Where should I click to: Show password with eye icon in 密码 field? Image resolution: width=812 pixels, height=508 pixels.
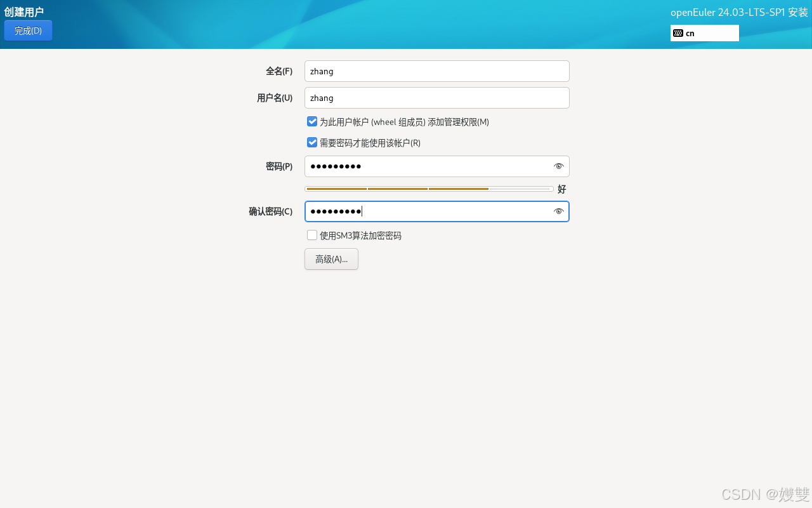(558, 166)
